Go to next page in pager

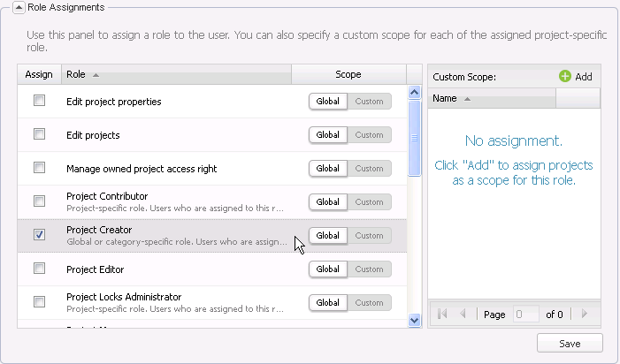(x=584, y=314)
